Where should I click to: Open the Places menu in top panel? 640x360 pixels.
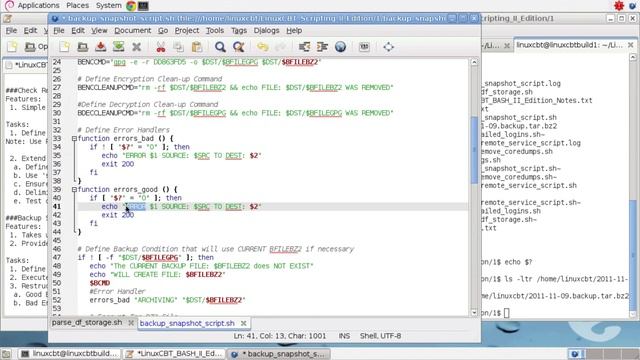tap(78, 5)
